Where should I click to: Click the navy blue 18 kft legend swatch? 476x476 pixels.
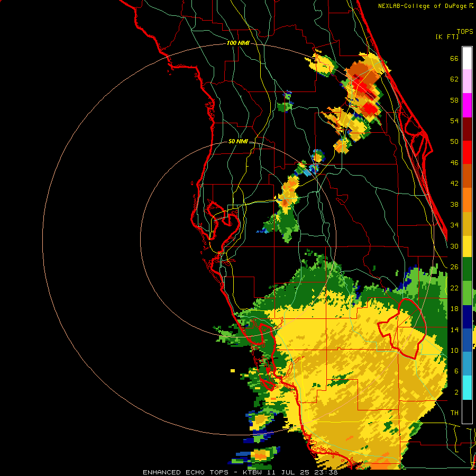point(467,317)
